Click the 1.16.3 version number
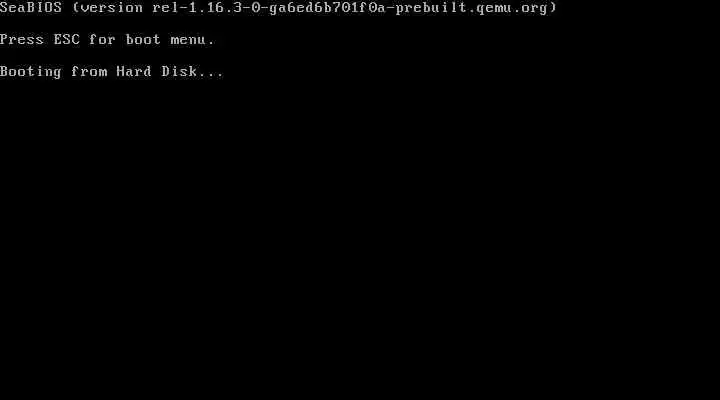Image resolution: width=720 pixels, height=400 pixels. [x=215, y=8]
